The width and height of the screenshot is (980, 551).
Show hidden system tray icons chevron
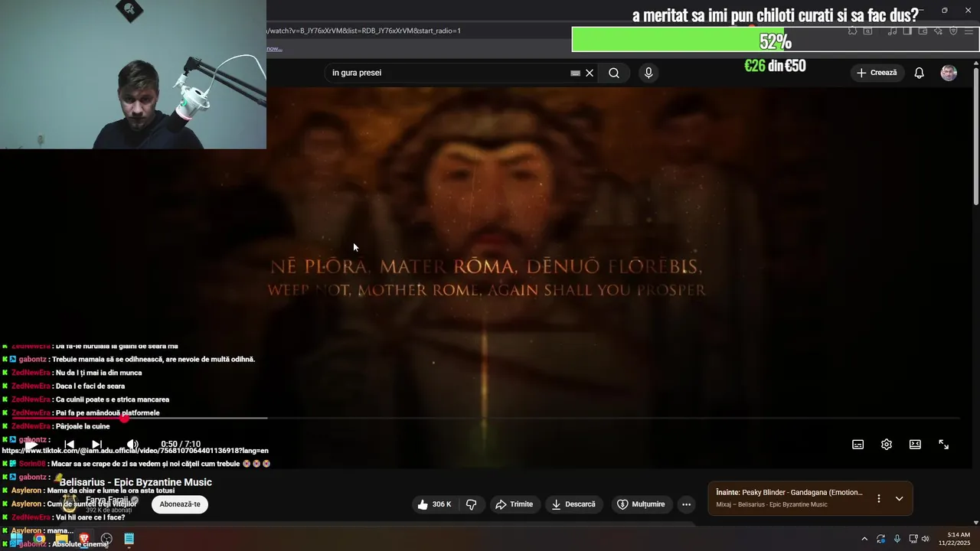point(864,539)
